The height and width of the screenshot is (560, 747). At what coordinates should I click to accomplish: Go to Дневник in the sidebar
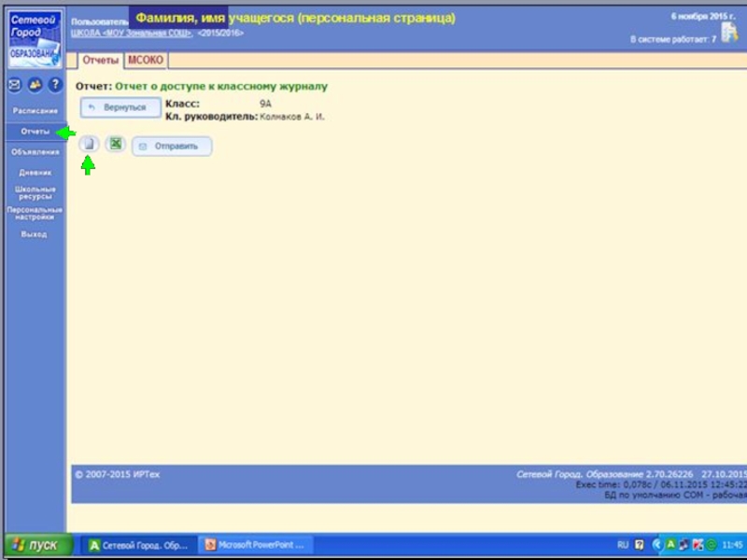35,173
